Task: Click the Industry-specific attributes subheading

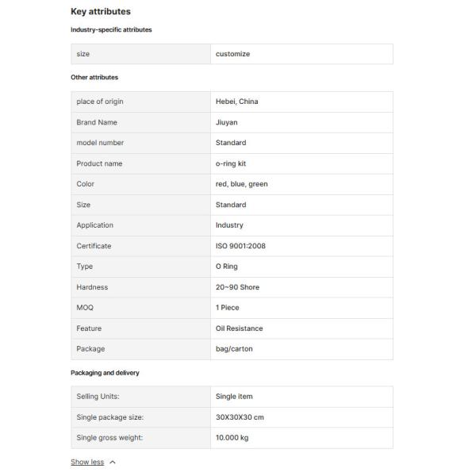Action: coord(111,30)
